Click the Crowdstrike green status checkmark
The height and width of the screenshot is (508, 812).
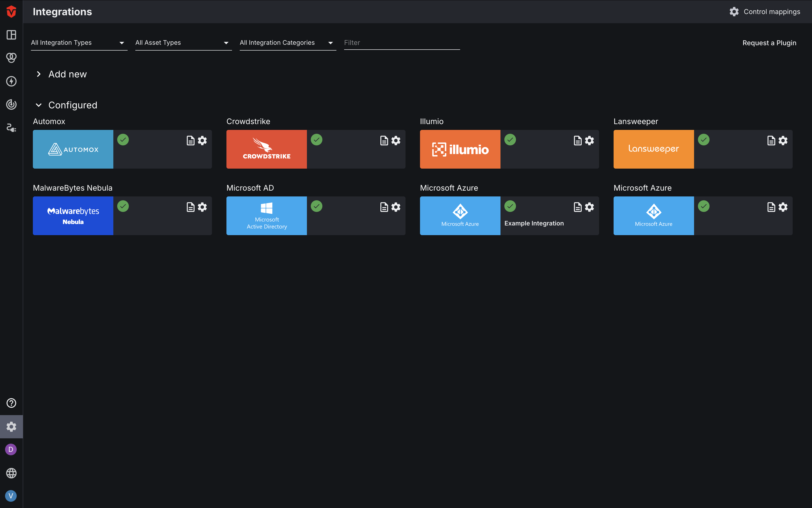tap(317, 139)
